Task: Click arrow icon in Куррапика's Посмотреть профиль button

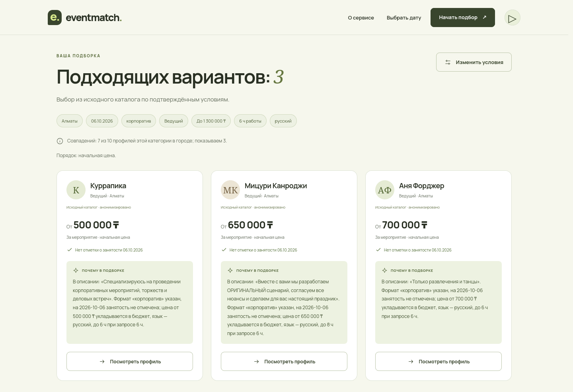Action: tap(102, 362)
